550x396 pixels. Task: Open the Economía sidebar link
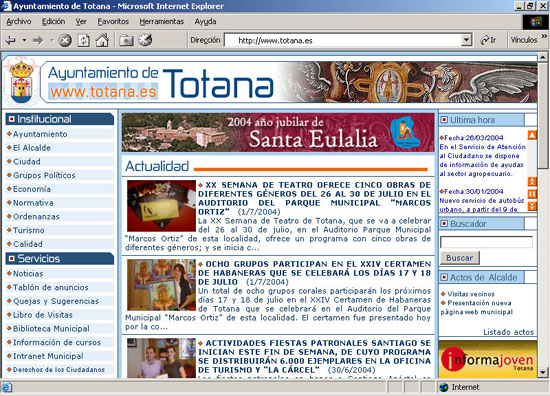pyautogui.click(x=32, y=189)
